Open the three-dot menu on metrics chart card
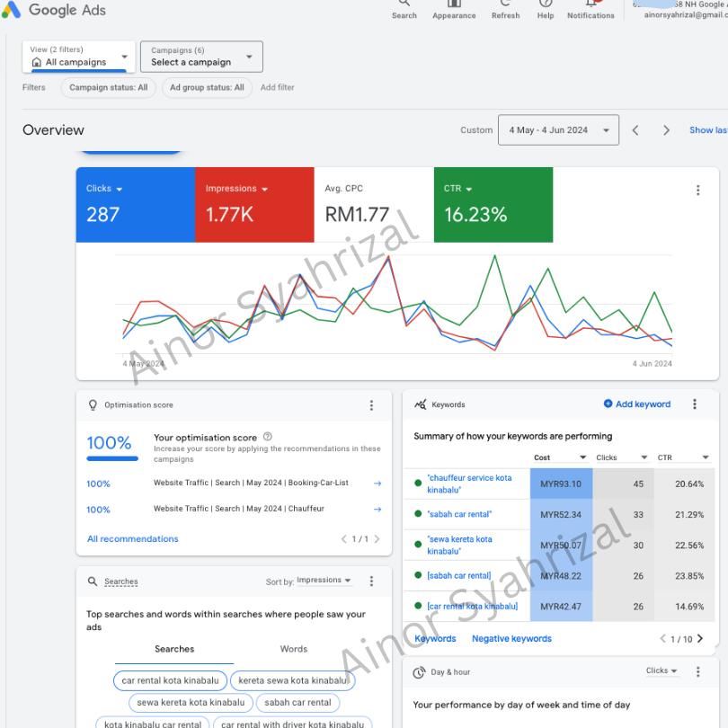 click(697, 191)
